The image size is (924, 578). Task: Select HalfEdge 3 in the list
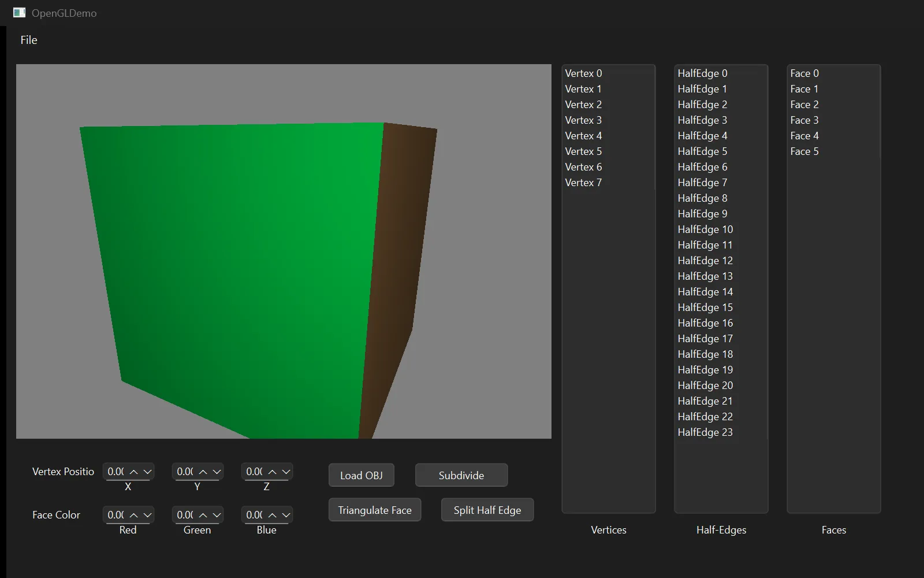click(721, 120)
